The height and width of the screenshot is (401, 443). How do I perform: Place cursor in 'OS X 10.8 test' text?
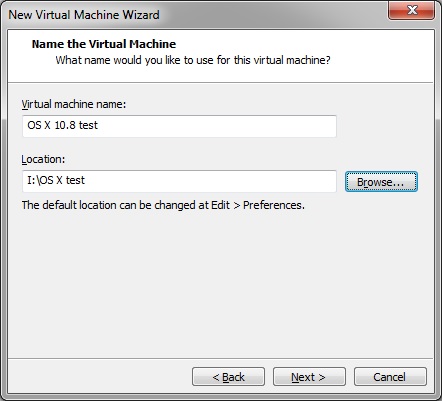point(63,125)
